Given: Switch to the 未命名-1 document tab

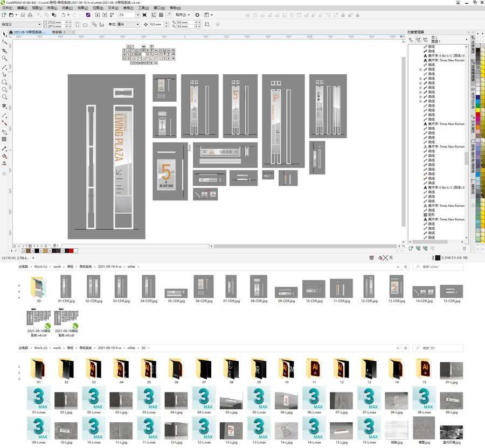Looking at the screenshot, I should [x=58, y=32].
